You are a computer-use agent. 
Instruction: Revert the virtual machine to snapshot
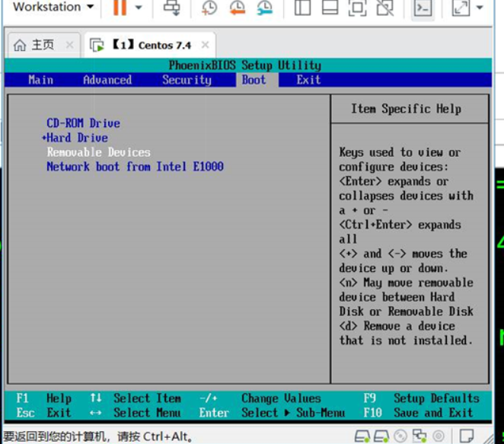[238, 8]
